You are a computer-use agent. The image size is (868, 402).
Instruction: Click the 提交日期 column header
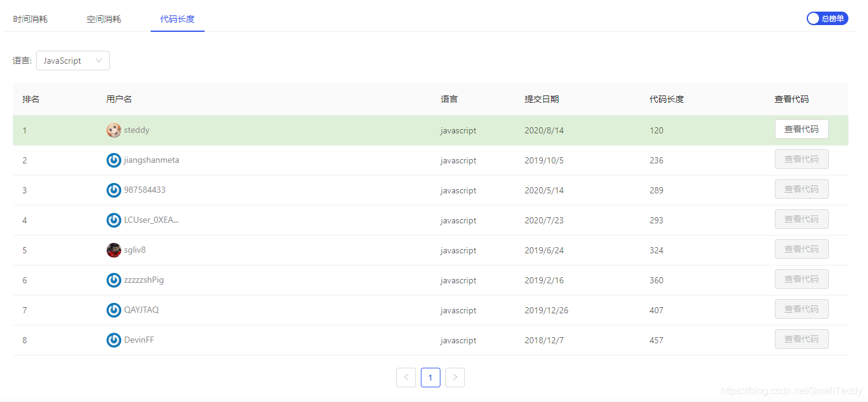[x=542, y=99]
